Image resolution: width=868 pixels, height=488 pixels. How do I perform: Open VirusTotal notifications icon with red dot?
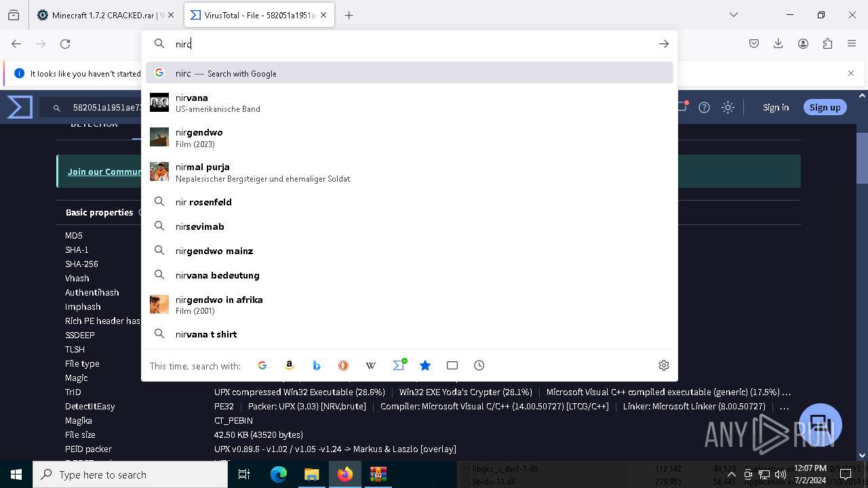[x=683, y=106]
